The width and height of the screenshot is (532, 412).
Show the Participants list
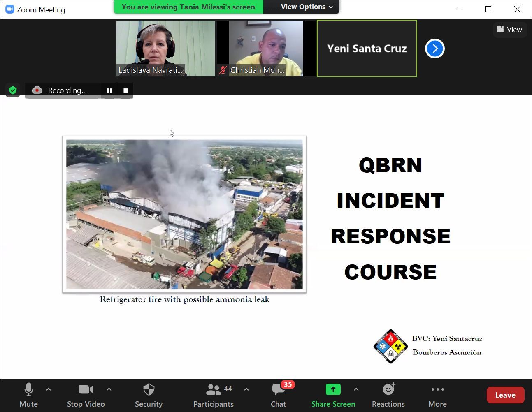[x=214, y=395]
